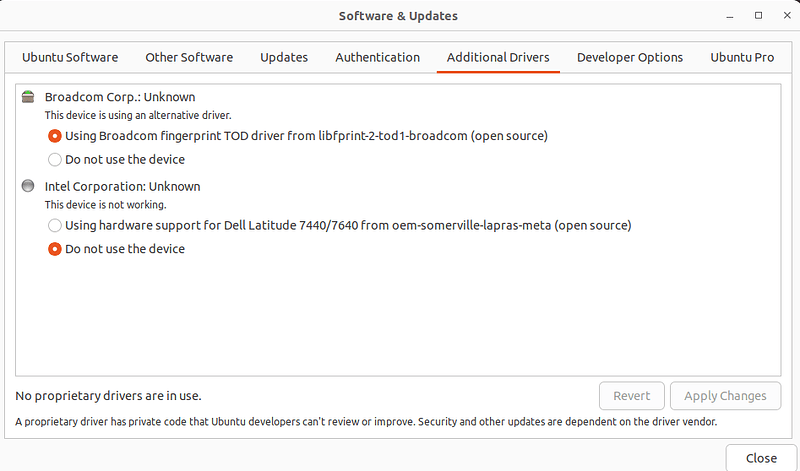Select 'Do not use the device' for Intel
Image resolution: width=800 pixels, height=471 pixels.
pyautogui.click(x=55, y=249)
